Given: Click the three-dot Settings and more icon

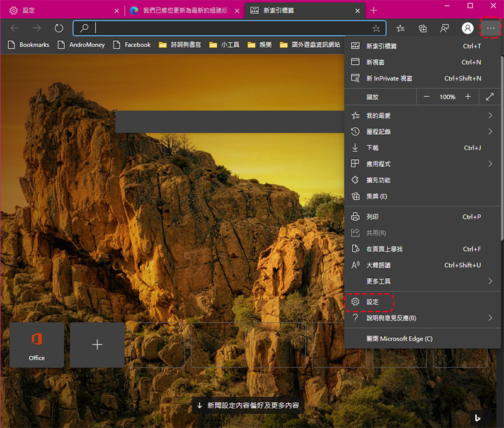Looking at the screenshot, I should click(x=491, y=28).
